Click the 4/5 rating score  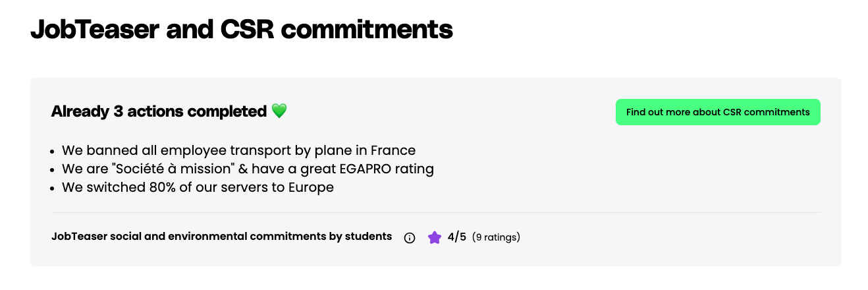pos(456,237)
